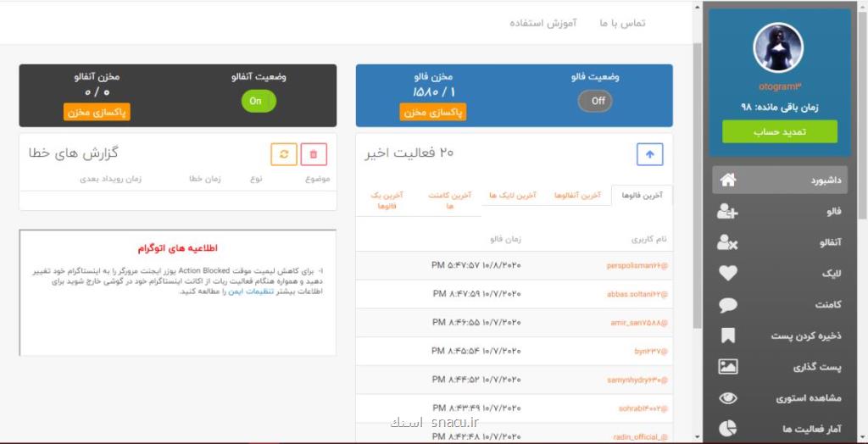Turn on the follow status Off toggle
The height and width of the screenshot is (444, 868).
(x=595, y=101)
